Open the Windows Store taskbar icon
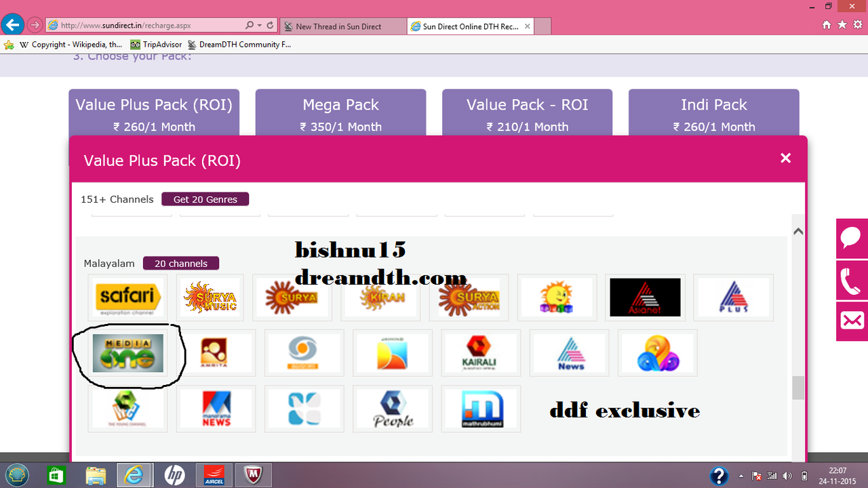The height and width of the screenshot is (488, 868). coord(57,475)
